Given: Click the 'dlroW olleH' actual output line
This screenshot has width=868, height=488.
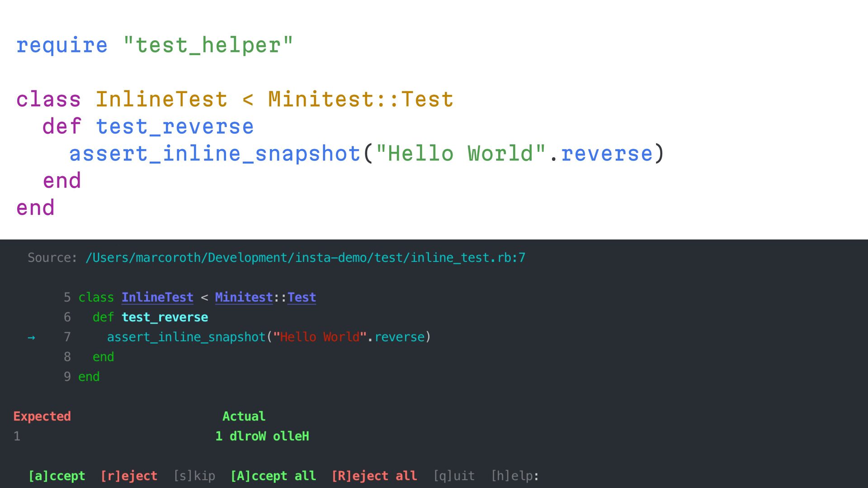Looking at the screenshot, I should [269, 436].
